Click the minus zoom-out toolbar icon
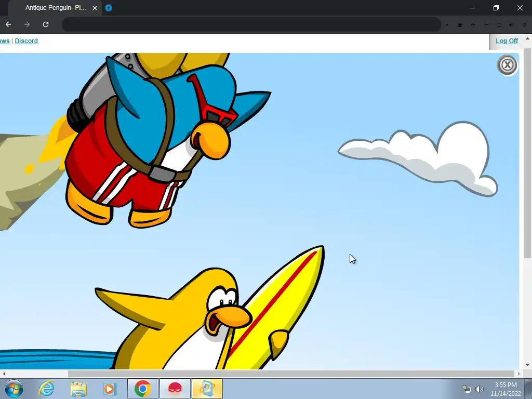This screenshot has width=532, height=399. pos(486,25)
